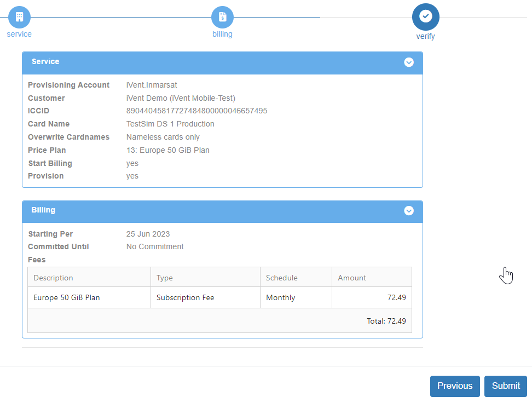This screenshot has width=532, height=402.
Task: Click the Schedule column header in Fees
Action: click(282, 278)
